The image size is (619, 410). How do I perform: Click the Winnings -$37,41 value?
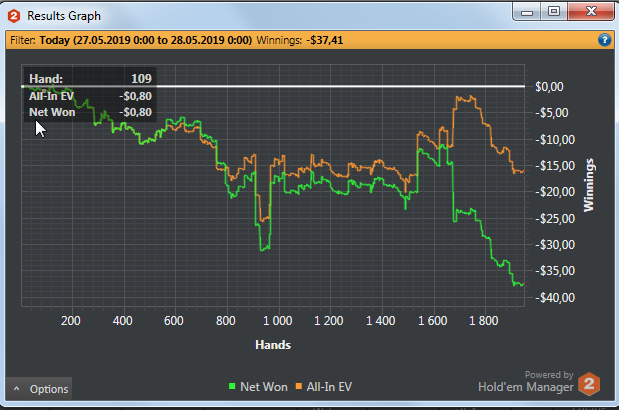[x=325, y=40]
